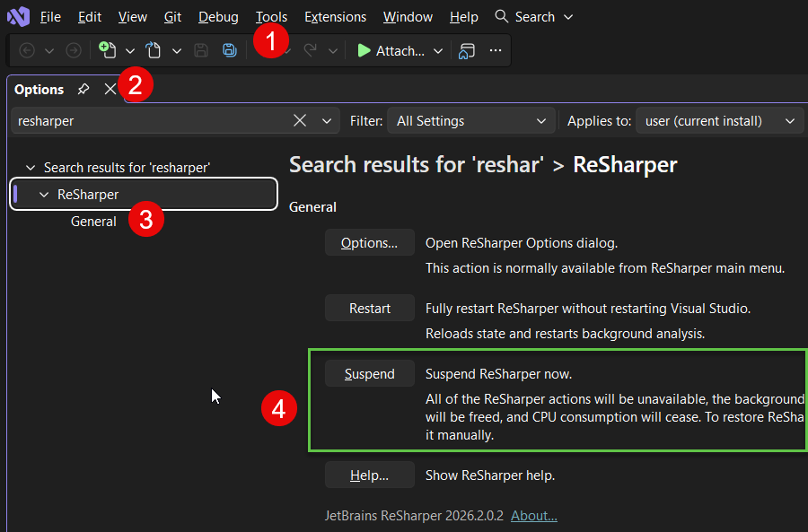Click the Restart ReSharper button

370,308
